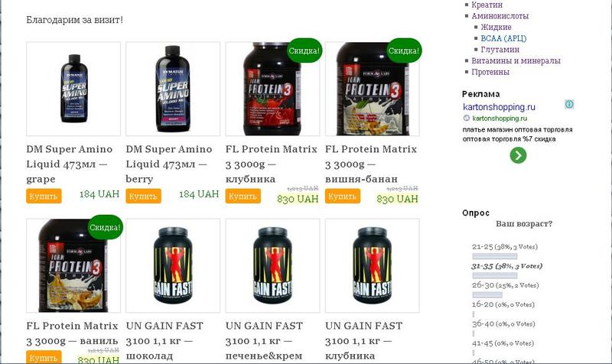612x364 pixels.
Task: Open UN Gain Fast шоколад product image
Action: [x=173, y=265]
